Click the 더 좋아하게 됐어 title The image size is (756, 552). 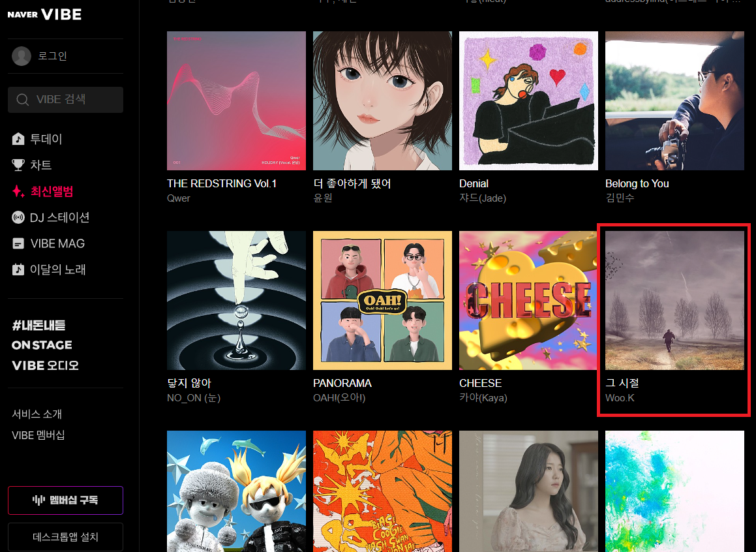352,184
